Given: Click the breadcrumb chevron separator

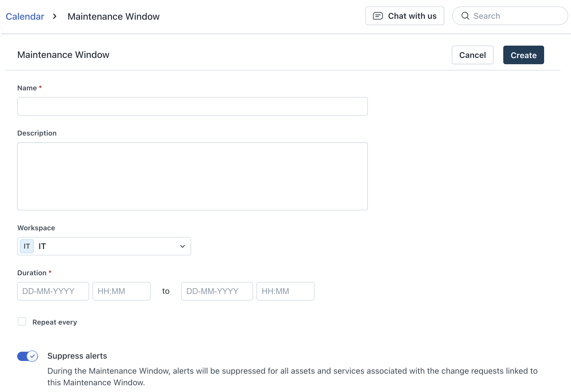Looking at the screenshot, I should click(x=55, y=16).
